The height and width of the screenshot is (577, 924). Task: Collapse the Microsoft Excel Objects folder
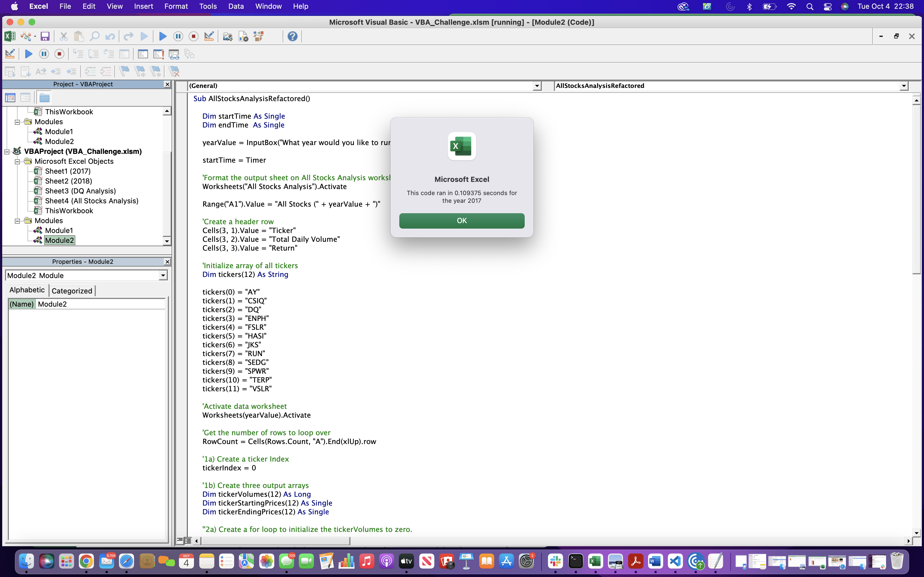coord(17,162)
